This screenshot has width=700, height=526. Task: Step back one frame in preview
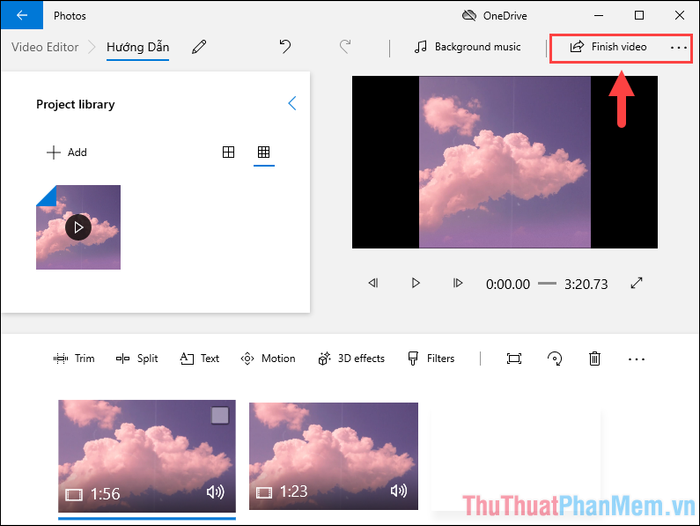pyautogui.click(x=373, y=283)
